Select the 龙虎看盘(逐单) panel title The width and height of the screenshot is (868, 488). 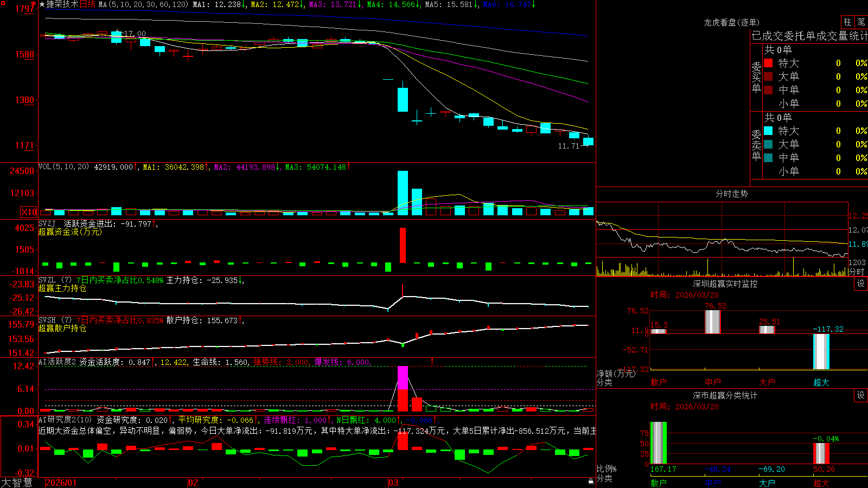[731, 22]
